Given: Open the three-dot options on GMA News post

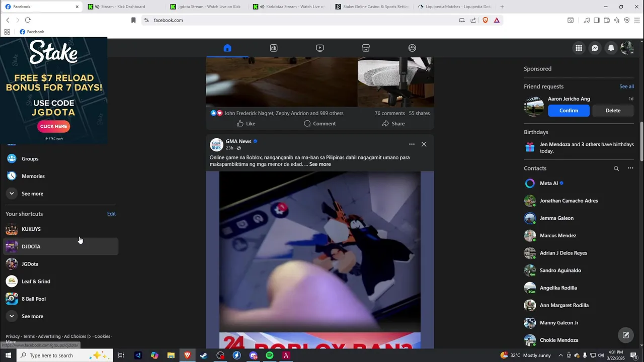Looking at the screenshot, I should coord(412,144).
